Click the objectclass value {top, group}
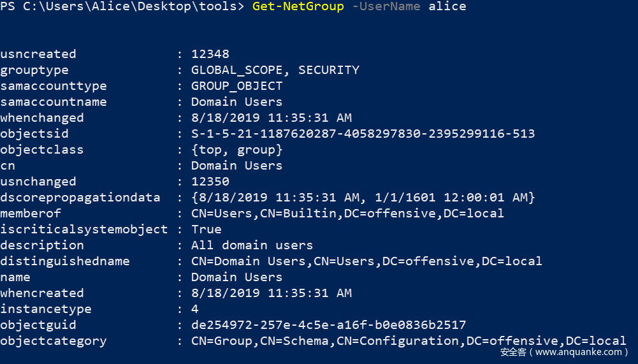Screen dimensions: 638x364 click(x=237, y=150)
